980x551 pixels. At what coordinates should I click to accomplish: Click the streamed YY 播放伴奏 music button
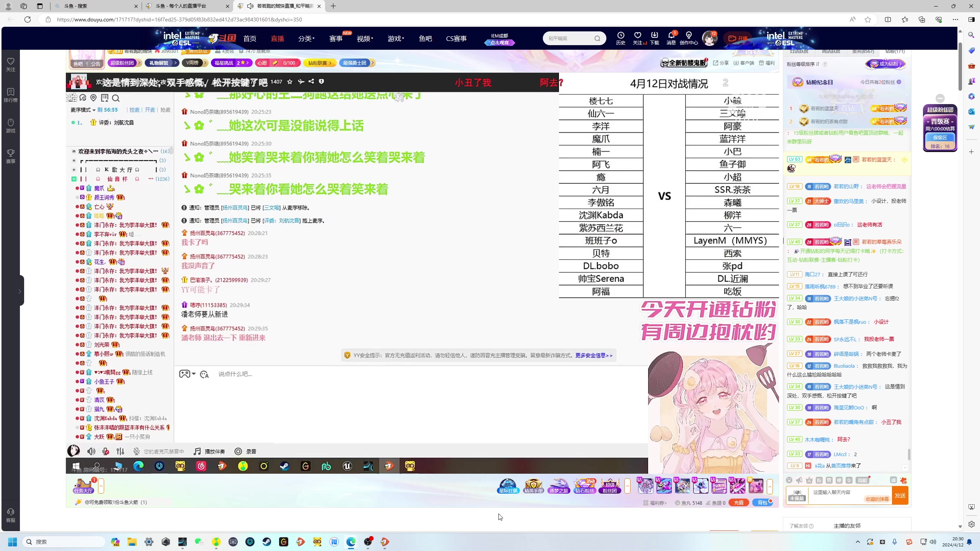tap(209, 452)
